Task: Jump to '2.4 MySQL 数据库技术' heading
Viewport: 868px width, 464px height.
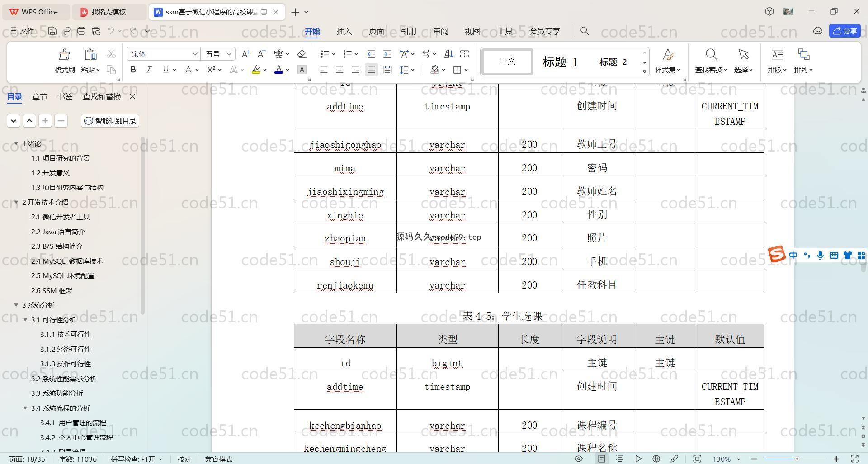Action: point(67,261)
